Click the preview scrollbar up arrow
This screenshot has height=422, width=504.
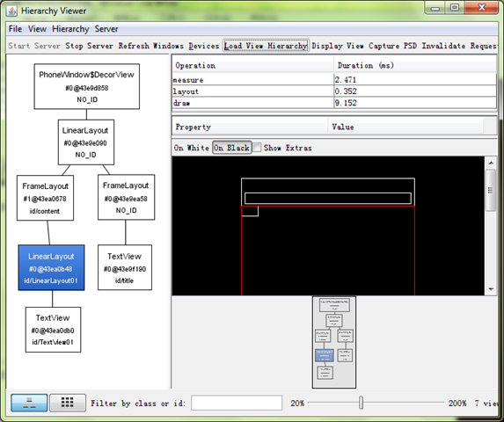coord(491,163)
